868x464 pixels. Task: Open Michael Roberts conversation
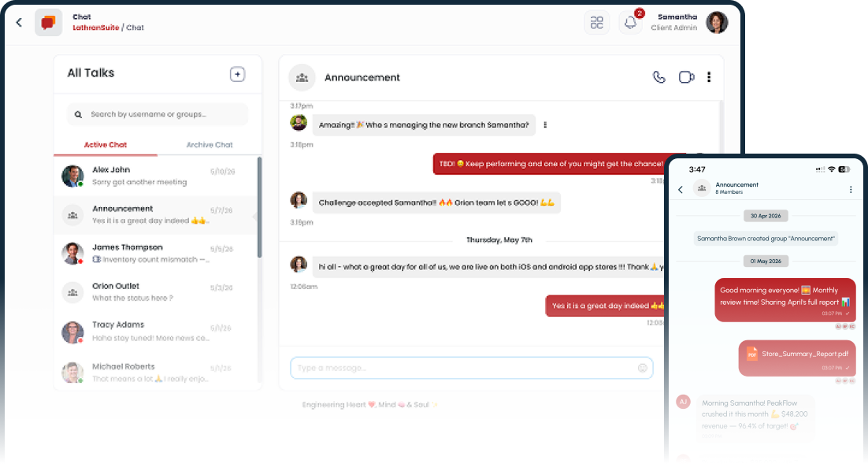(x=155, y=372)
